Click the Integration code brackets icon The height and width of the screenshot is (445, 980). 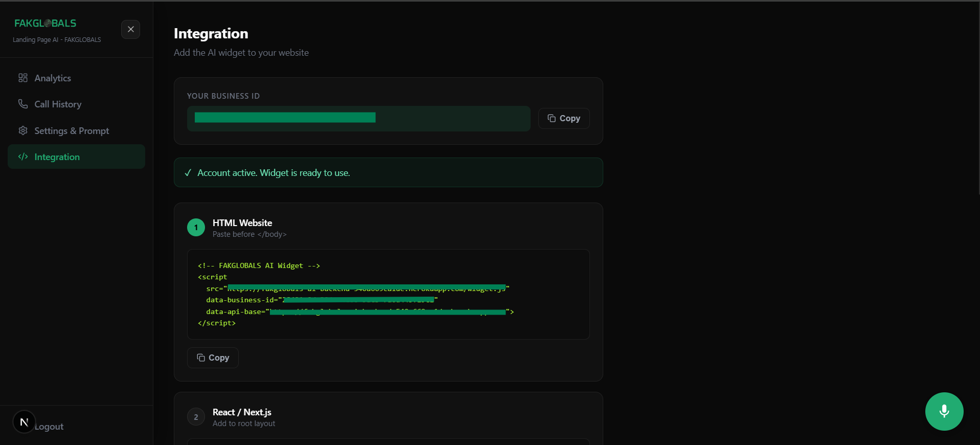point(23,157)
